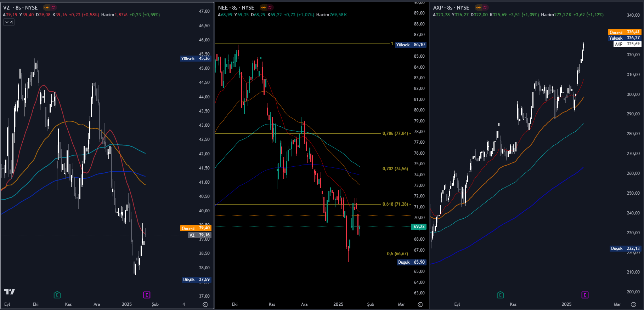The height and width of the screenshot is (310, 644).
Task: Open the VZ symbol title in first chart
Action: tap(20, 7)
